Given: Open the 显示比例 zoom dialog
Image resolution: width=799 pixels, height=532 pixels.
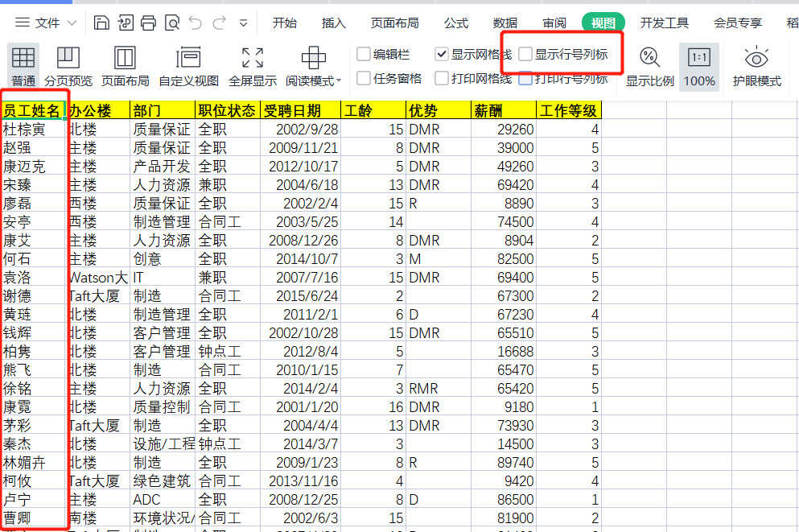Looking at the screenshot, I should (649, 66).
